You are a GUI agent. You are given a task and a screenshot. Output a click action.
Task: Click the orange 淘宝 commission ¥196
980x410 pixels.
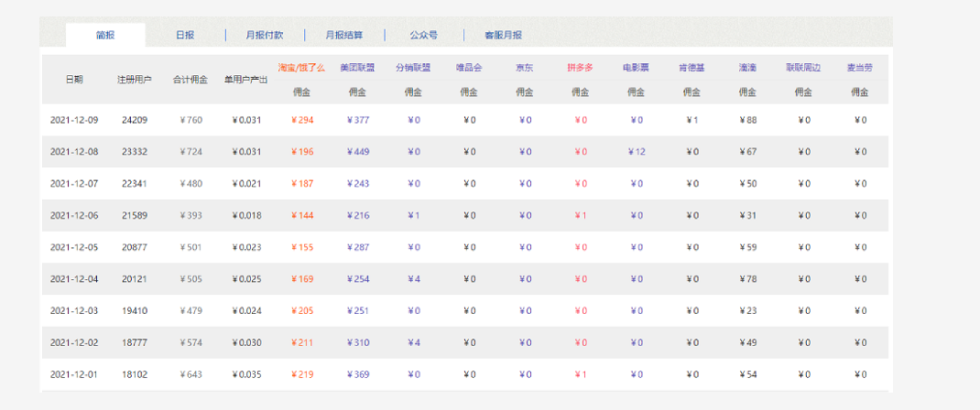pyautogui.click(x=302, y=152)
